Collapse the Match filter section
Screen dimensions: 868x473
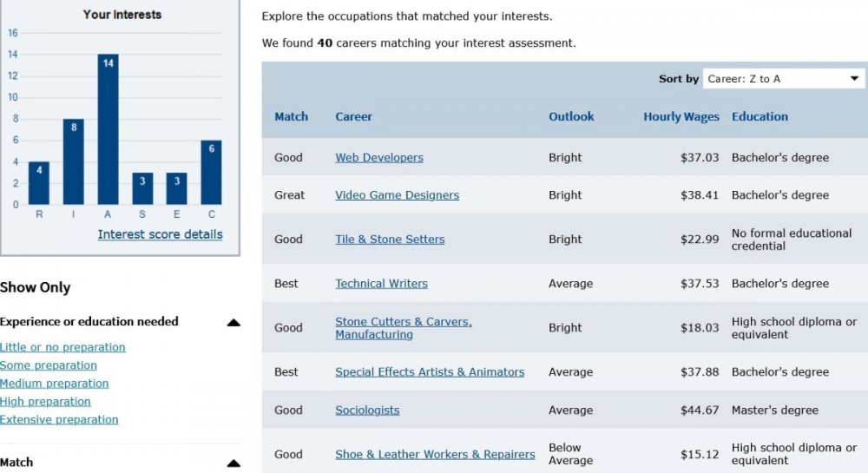click(233, 463)
